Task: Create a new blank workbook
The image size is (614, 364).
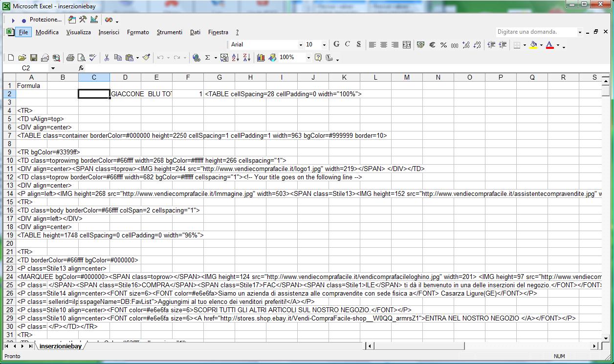Action: (11, 58)
